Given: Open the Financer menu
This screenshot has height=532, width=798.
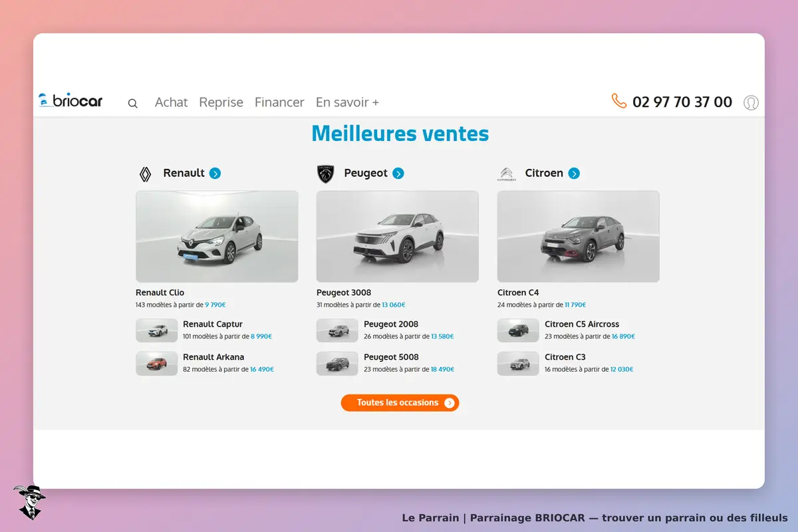Looking at the screenshot, I should (x=279, y=102).
